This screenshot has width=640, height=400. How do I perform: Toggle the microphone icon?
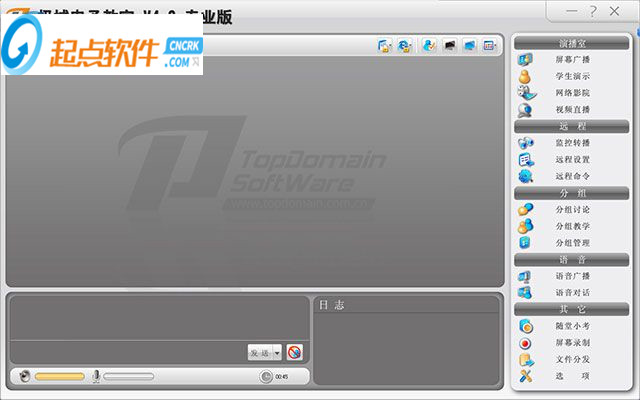coord(96,376)
